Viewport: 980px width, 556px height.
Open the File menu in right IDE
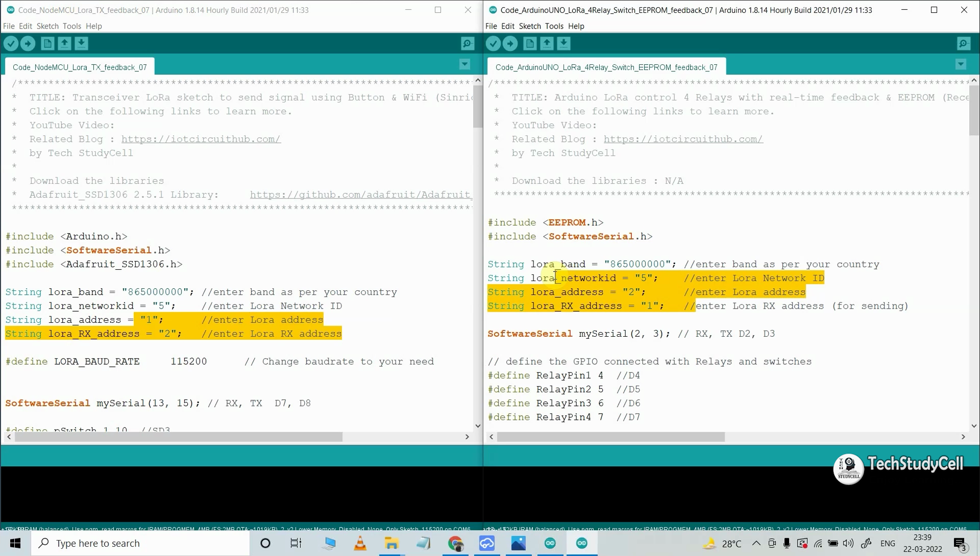(492, 26)
